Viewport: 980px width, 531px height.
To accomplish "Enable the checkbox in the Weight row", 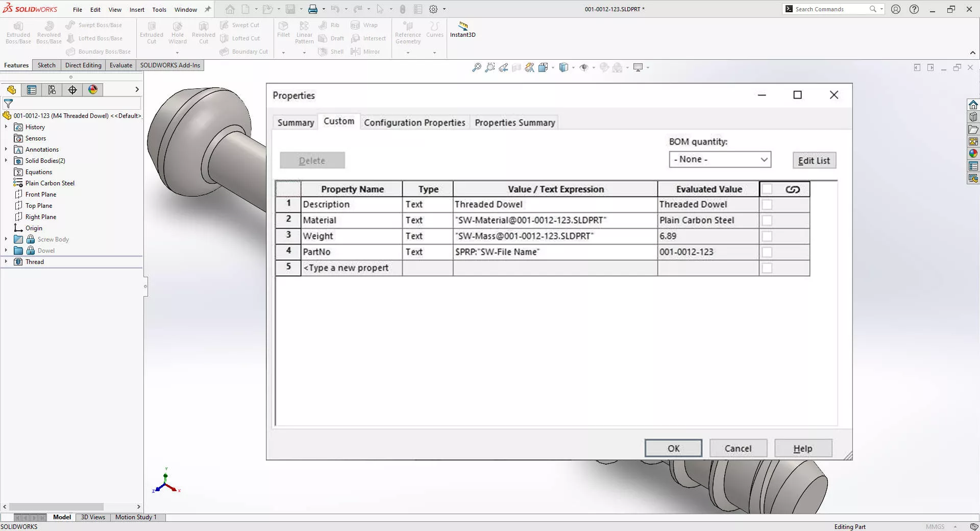I will [x=767, y=236].
